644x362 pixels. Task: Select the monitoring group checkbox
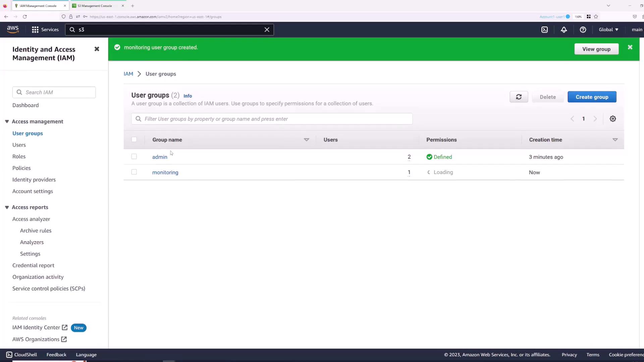(x=134, y=172)
